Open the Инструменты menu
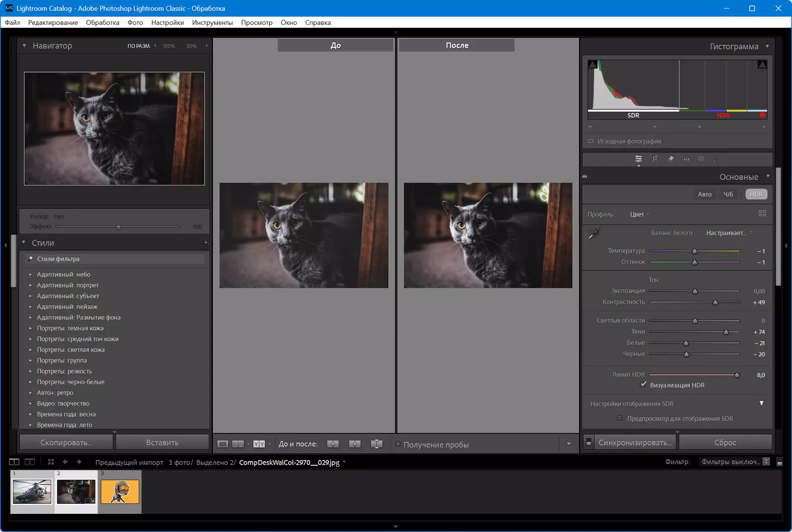 [212, 22]
